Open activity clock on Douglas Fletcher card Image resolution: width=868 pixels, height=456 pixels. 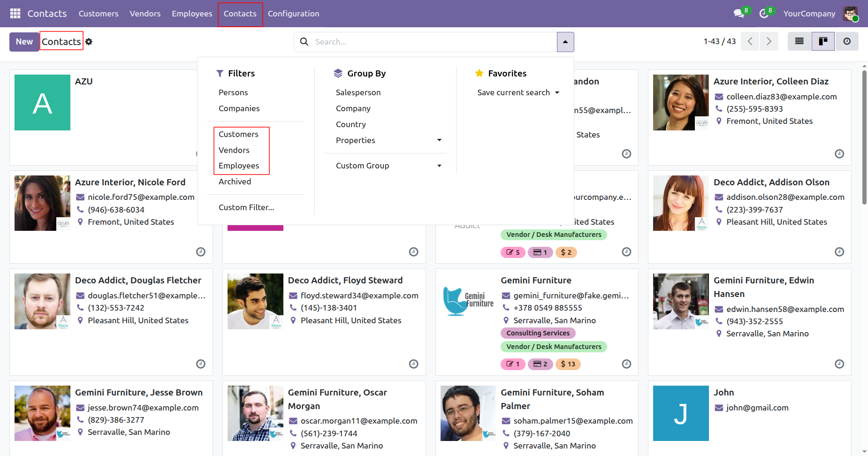pyautogui.click(x=201, y=364)
